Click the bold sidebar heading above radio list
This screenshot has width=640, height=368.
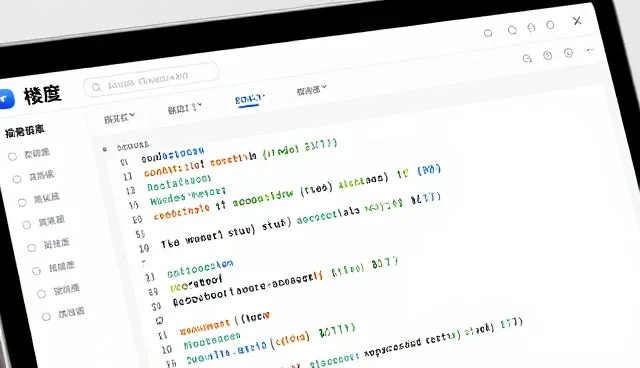pos(24,131)
